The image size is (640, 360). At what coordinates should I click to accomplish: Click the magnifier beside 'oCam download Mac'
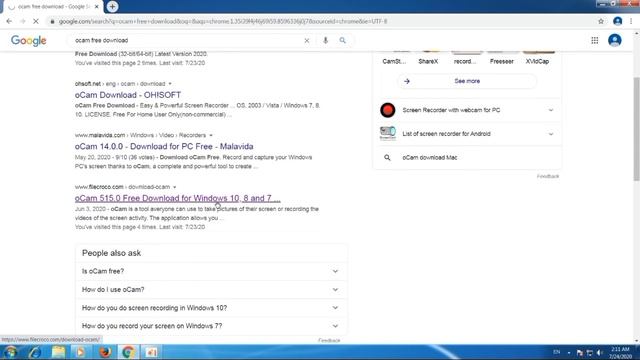point(387,158)
